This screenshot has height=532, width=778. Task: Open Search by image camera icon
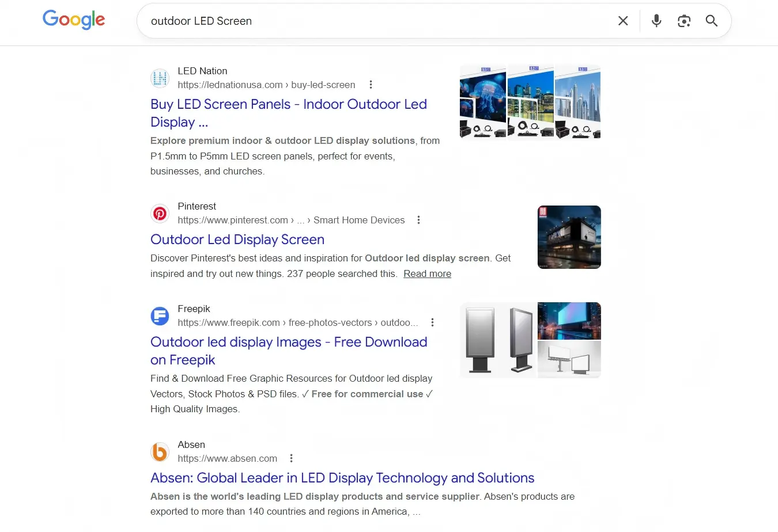[x=684, y=21]
